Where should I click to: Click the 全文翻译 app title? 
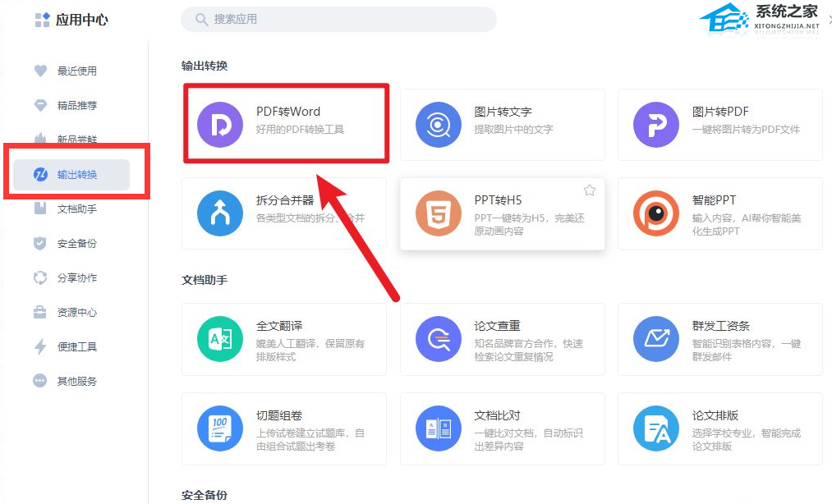point(279,326)
